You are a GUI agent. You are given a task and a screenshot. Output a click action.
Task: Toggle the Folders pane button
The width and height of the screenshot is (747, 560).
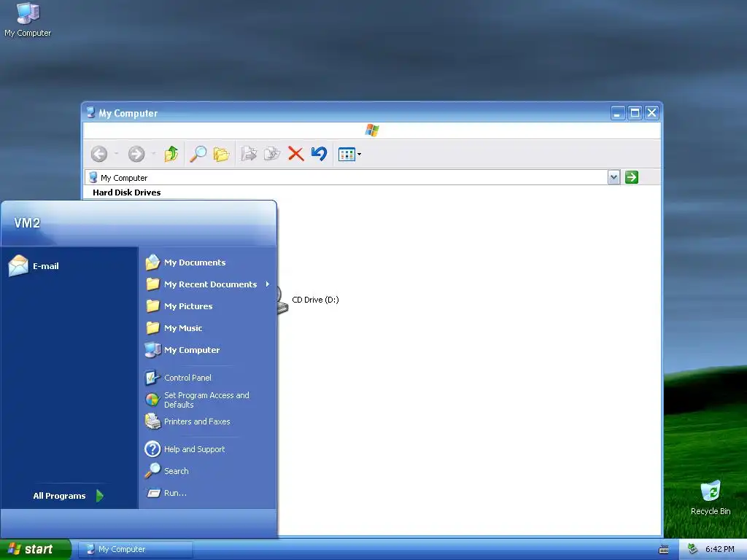(x=222, y=154)
